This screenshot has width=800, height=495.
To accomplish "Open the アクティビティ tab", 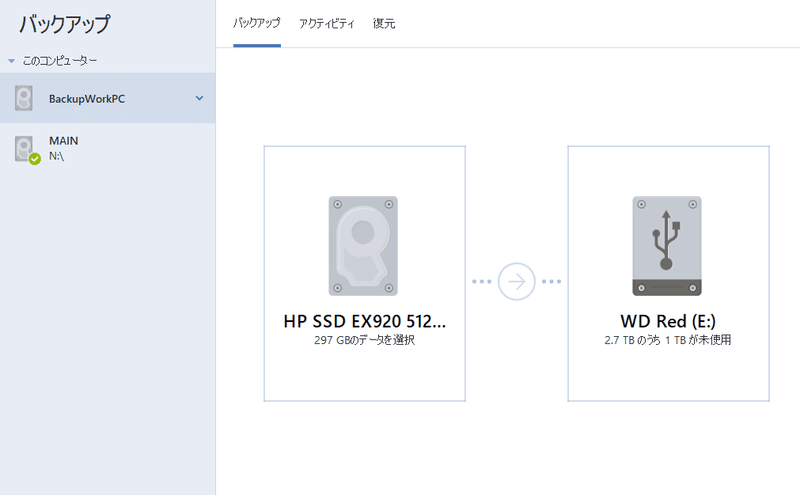I will point(327,23).
